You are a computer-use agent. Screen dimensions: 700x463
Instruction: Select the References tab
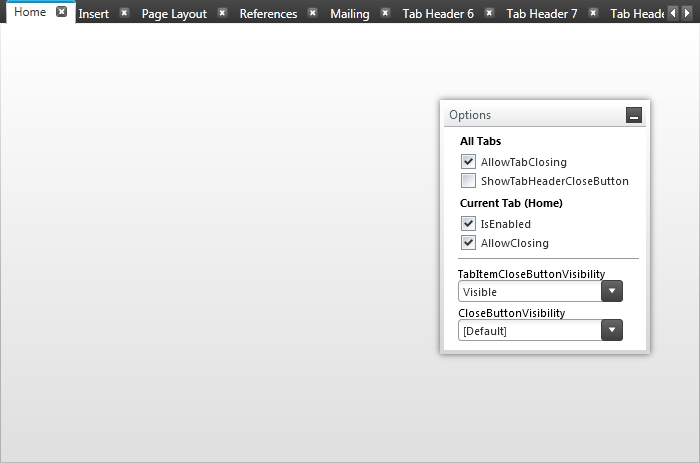[268, 14]
